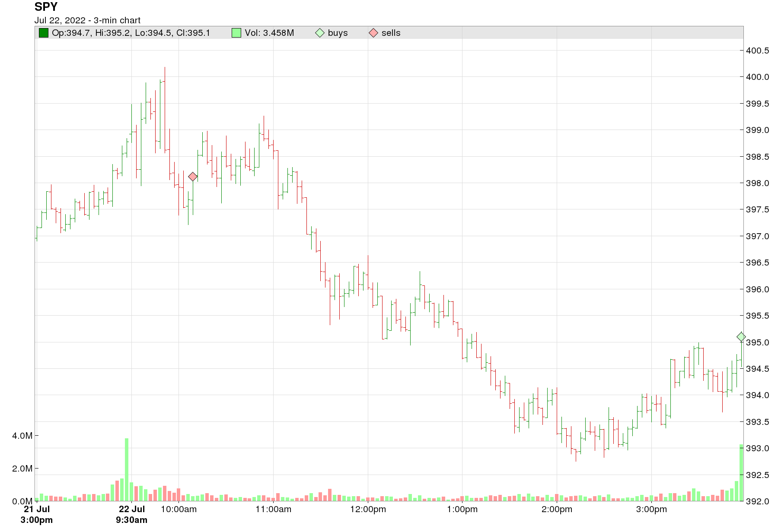The height and width of the screenshot is (532, 778).
Task: Click the 392.5 price axis label
Action: [758, 475]
